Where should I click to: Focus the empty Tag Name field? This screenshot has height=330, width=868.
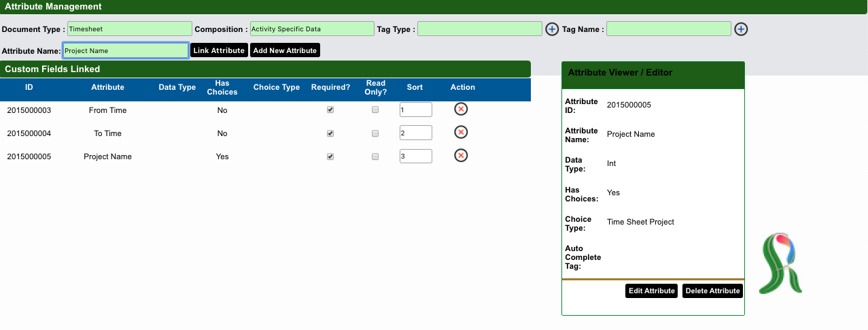click(669, 29)
